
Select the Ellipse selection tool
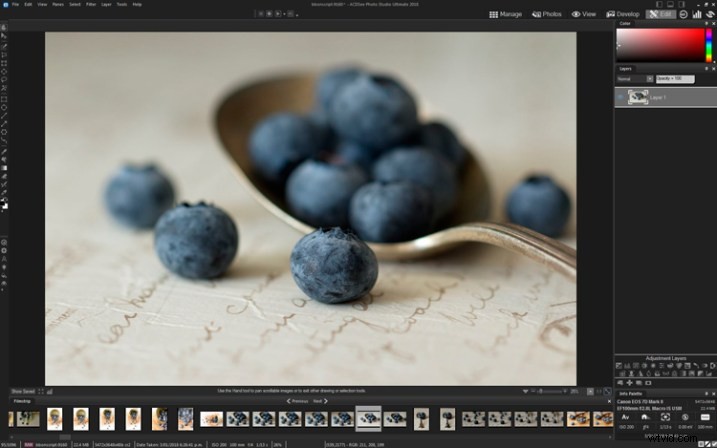[4, 71]
